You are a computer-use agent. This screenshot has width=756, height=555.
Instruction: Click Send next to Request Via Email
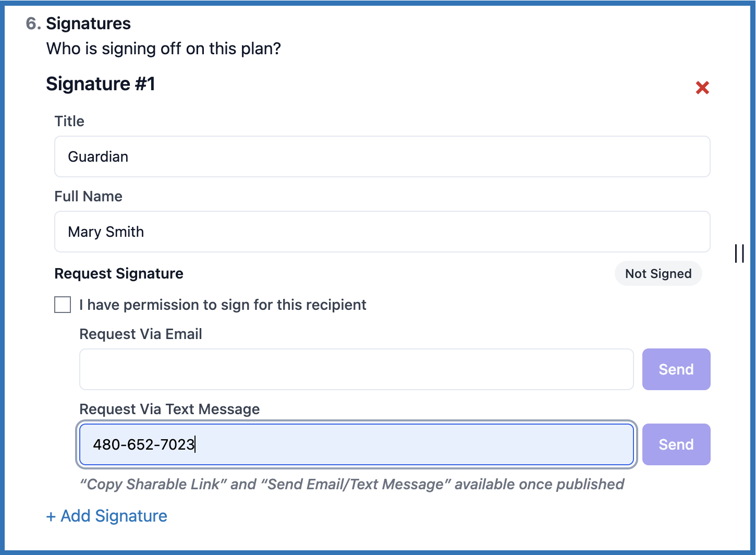(x=676, y=369)
